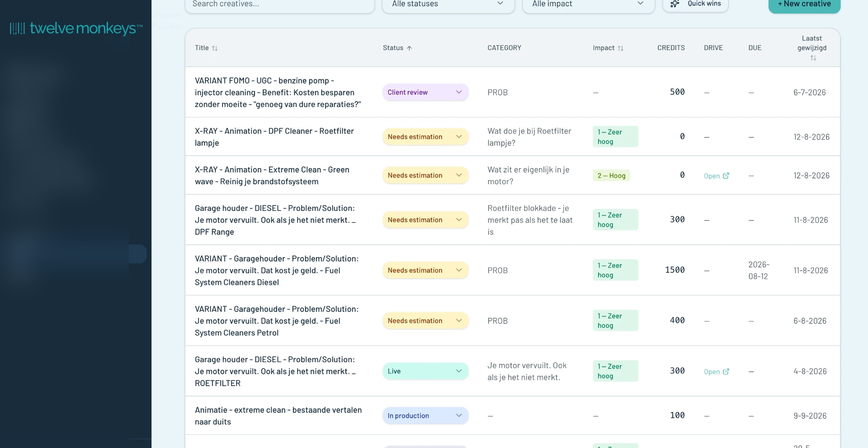The width and height of the screenshot is (868, 448).
Task: Open status dropdown for DIESEL DPF Range row
Action: click(x=425, y=220)
